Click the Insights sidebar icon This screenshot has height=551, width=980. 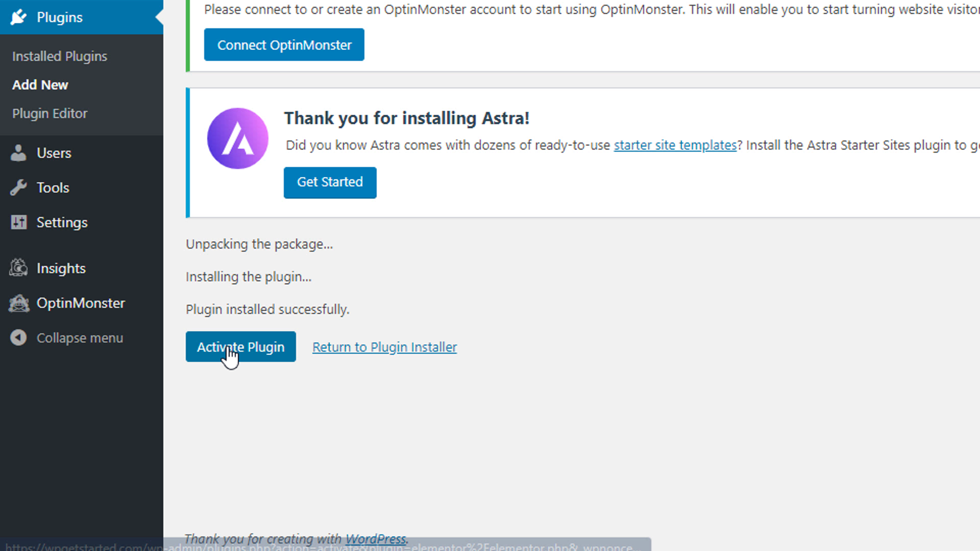(18, 268)
